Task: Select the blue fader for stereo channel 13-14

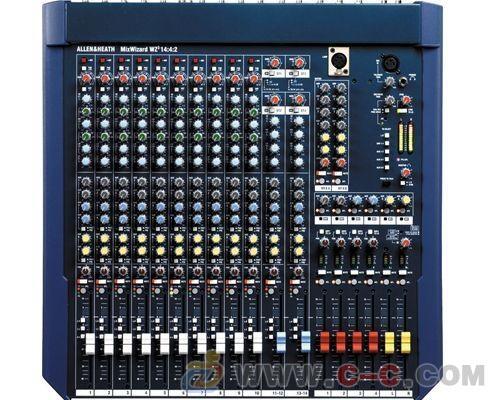Action: [x=306, y=341]
